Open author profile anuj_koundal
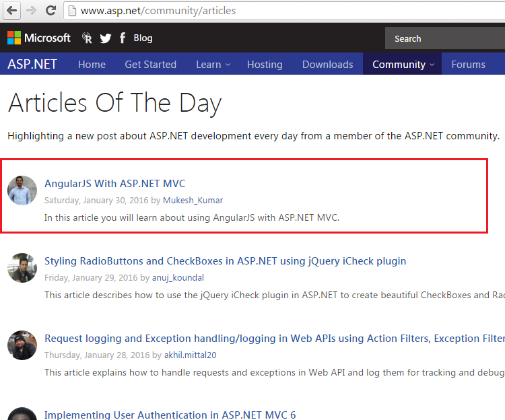This screenshot has height=420, width=505. pos(178,278)
